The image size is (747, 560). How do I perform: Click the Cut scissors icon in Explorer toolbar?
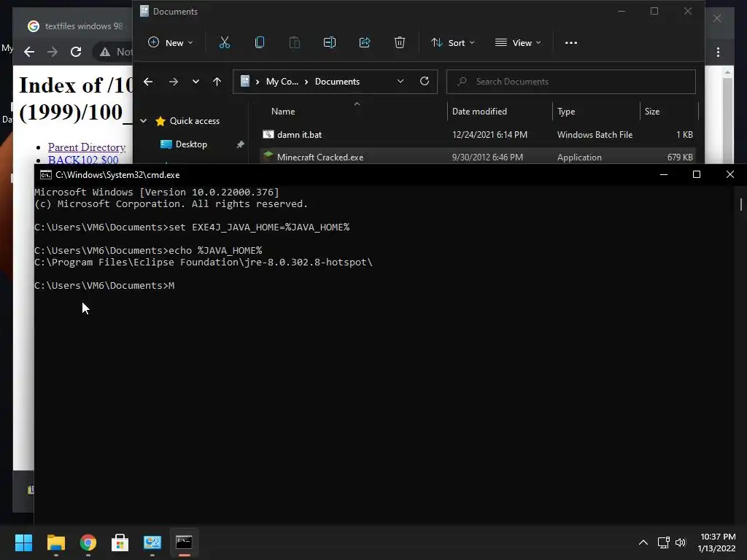[x=225, y=43]
